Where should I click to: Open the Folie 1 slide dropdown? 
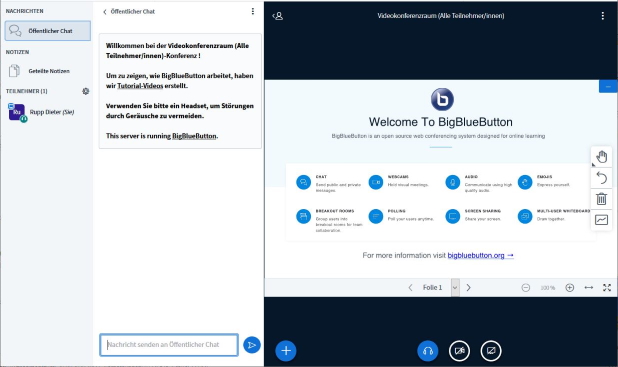pos(441,287)
